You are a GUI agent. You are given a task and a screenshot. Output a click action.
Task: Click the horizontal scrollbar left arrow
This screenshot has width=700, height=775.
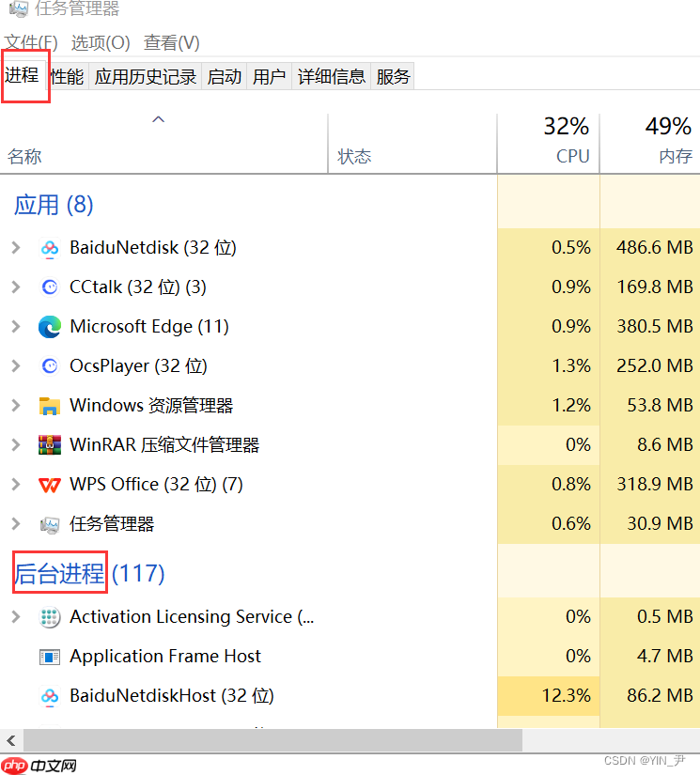click(x=9, y=739)
